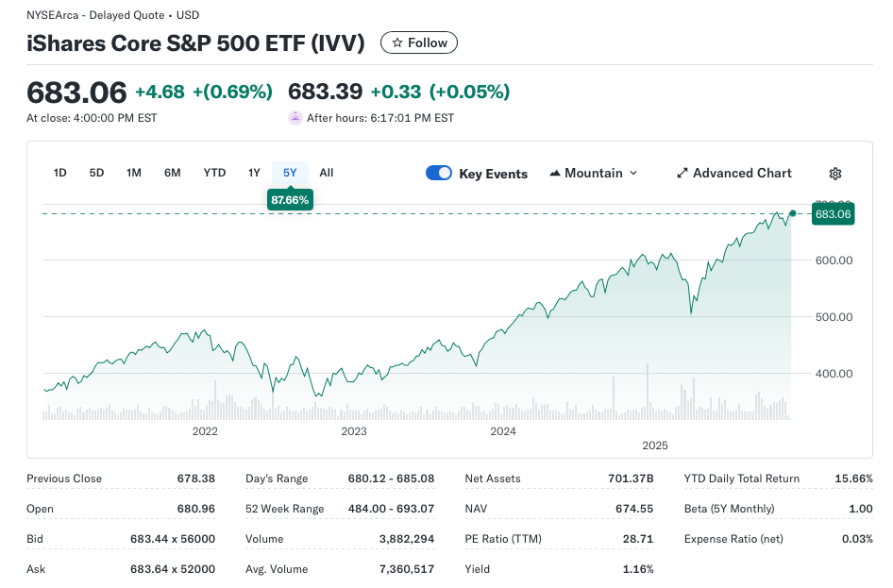The image size is (893, 588).
Task: Switch chart to 6M range
Action: coord(172,173)
